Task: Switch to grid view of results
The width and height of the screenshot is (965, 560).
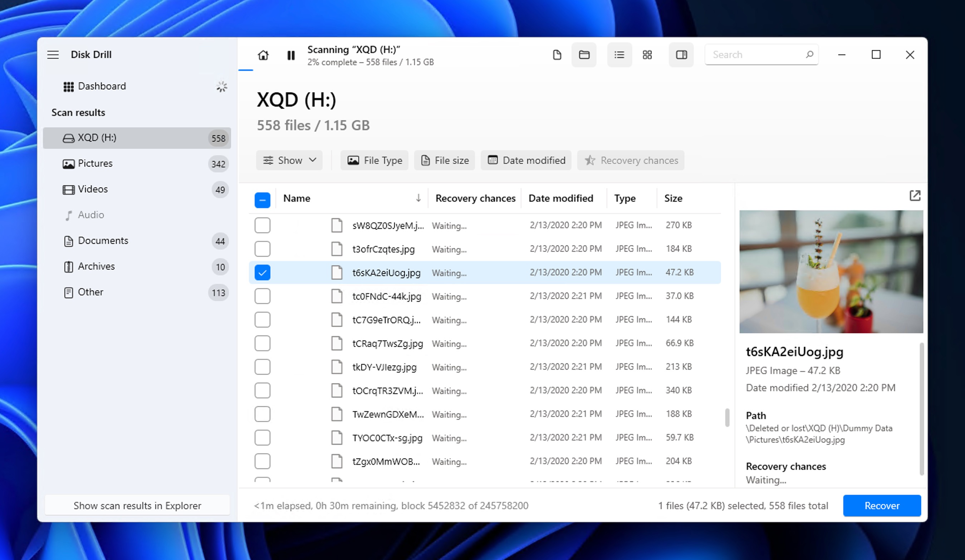Action: tap(647, 55)
